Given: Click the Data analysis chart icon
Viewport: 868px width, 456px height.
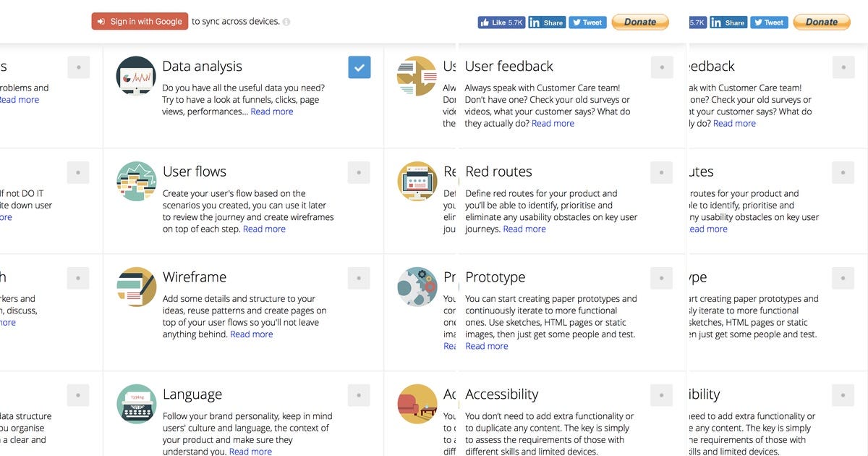Looking at the screenshot, I should tap(136, 75).
